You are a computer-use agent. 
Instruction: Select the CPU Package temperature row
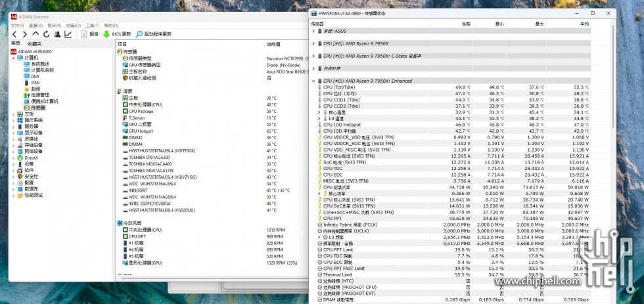pyautogui.click(x=212, y=111)
